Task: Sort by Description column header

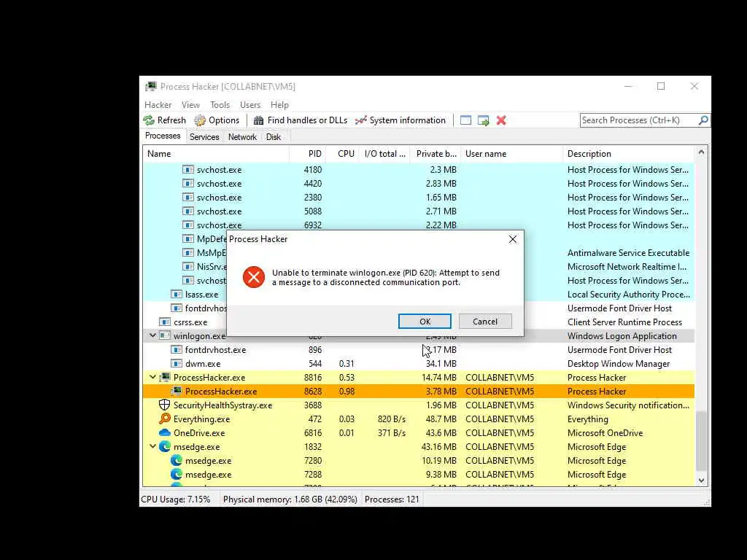Action: pyautogui.click(x=628, y=154)
